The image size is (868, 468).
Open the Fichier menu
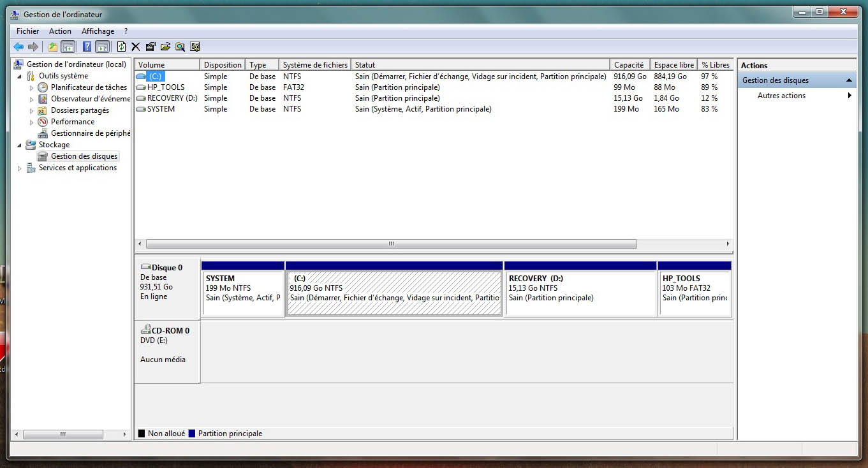tap(27, 31)
